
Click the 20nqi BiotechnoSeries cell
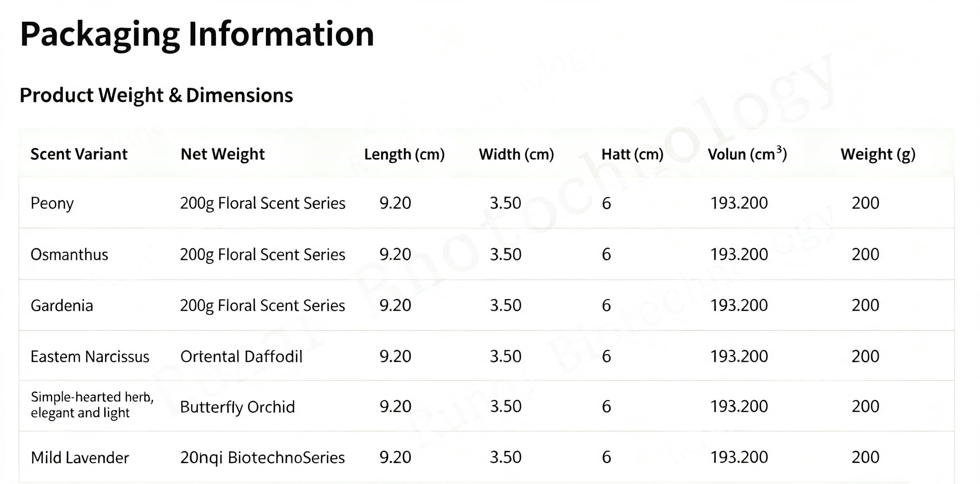pos(263,458)
